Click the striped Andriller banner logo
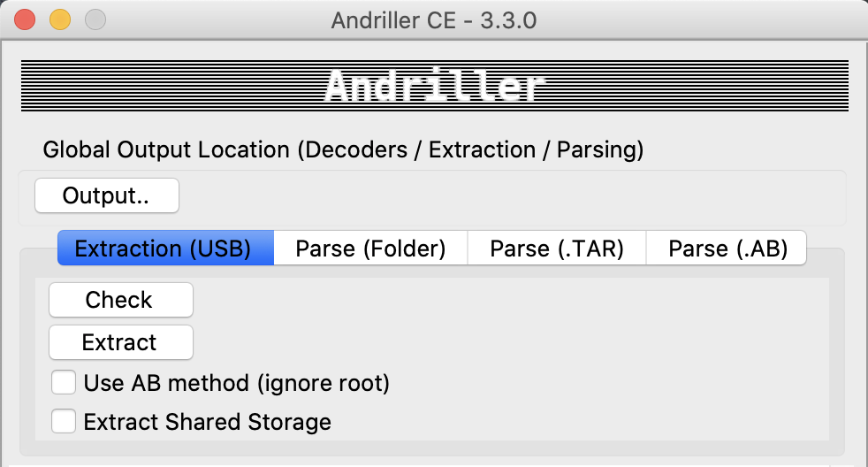The width and height of the screenshot is (868, 467). tap(433, 86)
